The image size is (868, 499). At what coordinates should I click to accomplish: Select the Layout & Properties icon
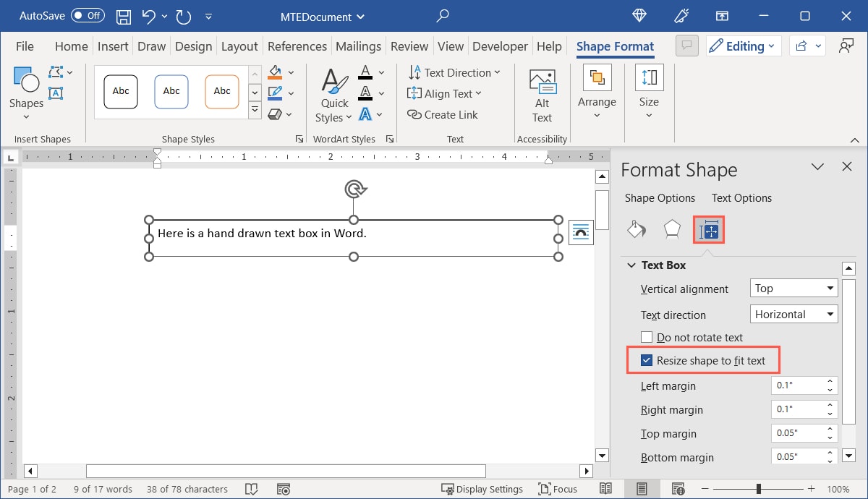pos(708,229)
